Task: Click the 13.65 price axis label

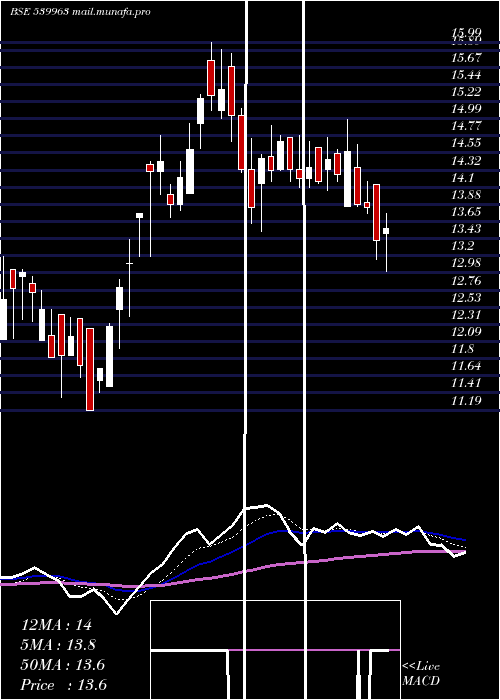Action: [x=467, y=212]
